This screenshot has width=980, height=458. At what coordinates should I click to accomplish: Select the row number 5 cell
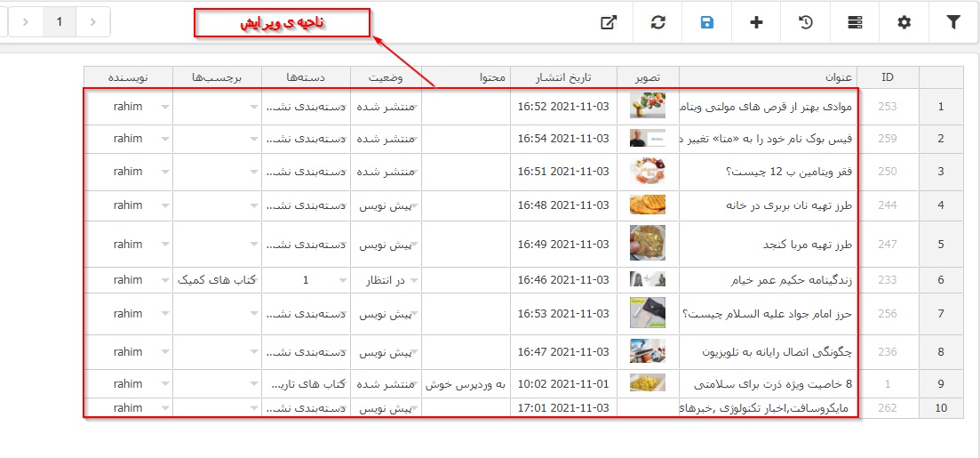click(941, 245)
